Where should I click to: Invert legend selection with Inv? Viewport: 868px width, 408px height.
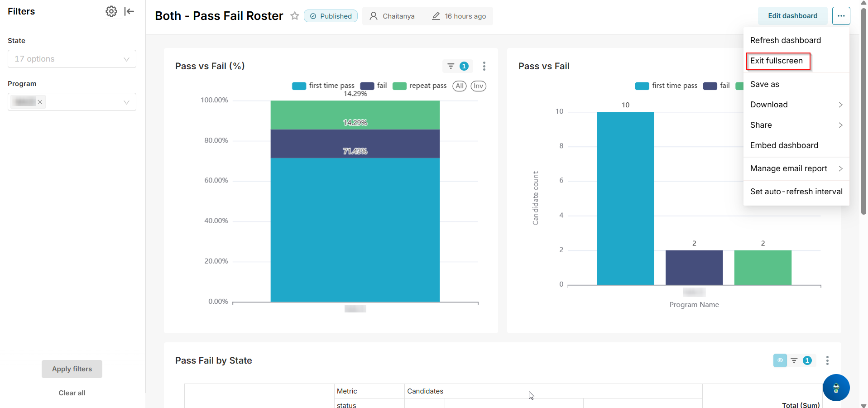pyautogui.click(x=478, y=86)
